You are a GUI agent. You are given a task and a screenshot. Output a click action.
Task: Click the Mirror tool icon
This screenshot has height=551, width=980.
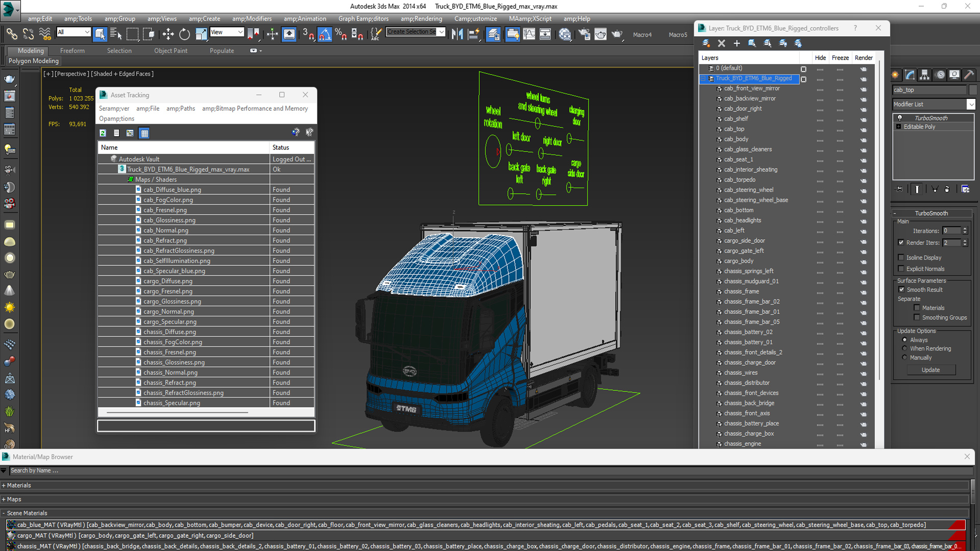(457, 34)
